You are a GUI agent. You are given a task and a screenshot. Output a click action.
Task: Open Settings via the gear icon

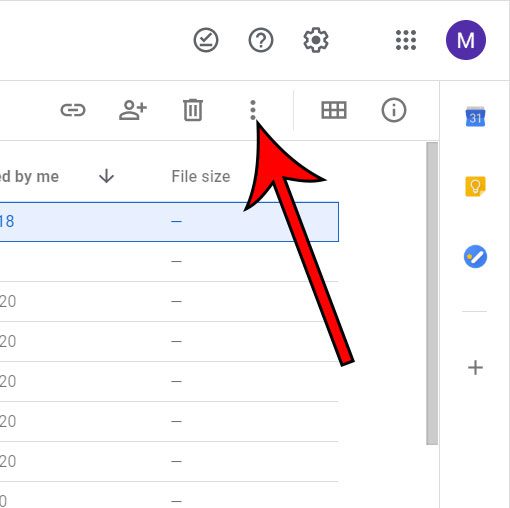(x=316, y=40)
